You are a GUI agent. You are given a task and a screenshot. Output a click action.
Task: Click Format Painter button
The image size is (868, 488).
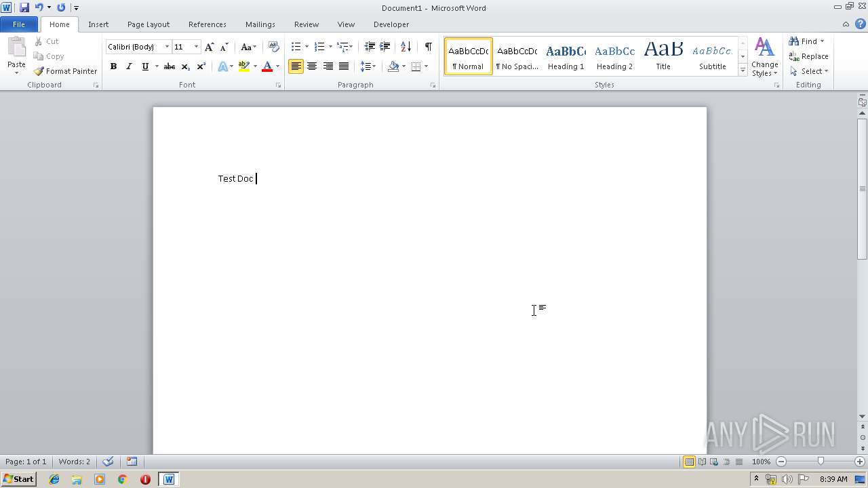tap(66, 71)
